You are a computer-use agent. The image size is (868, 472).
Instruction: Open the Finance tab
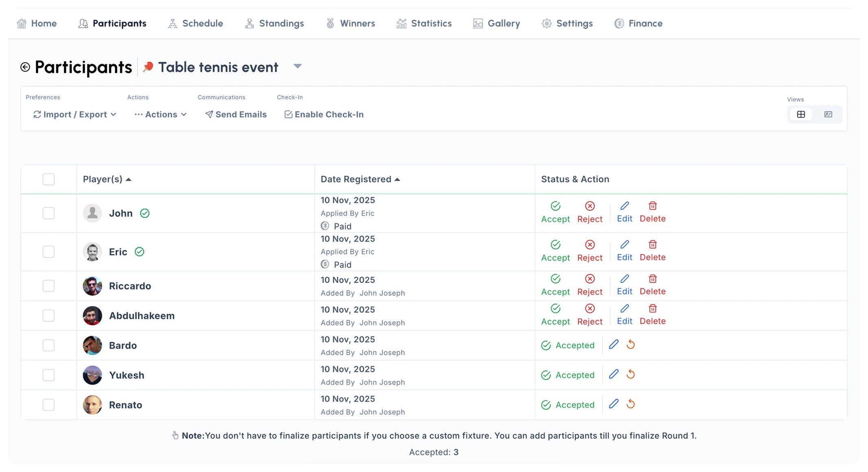[638, 24]
